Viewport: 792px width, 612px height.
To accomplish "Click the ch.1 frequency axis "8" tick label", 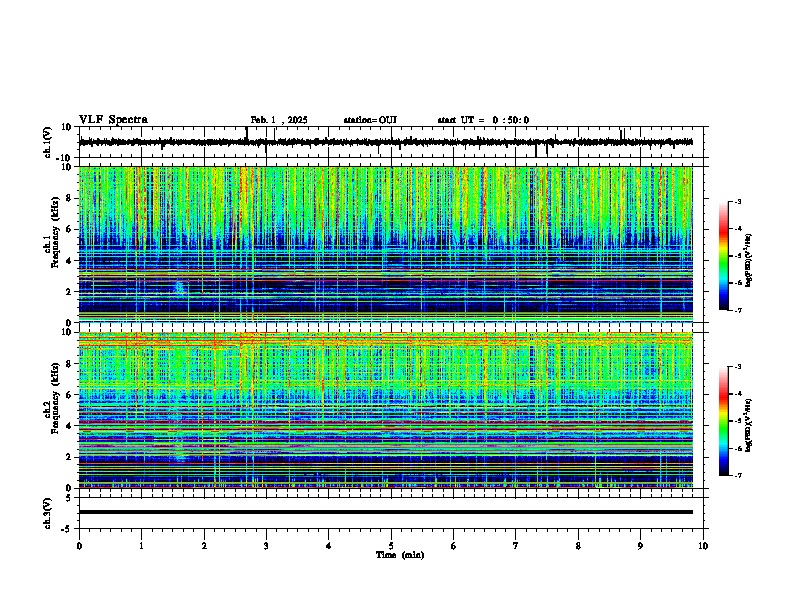I will pos(69,198).
